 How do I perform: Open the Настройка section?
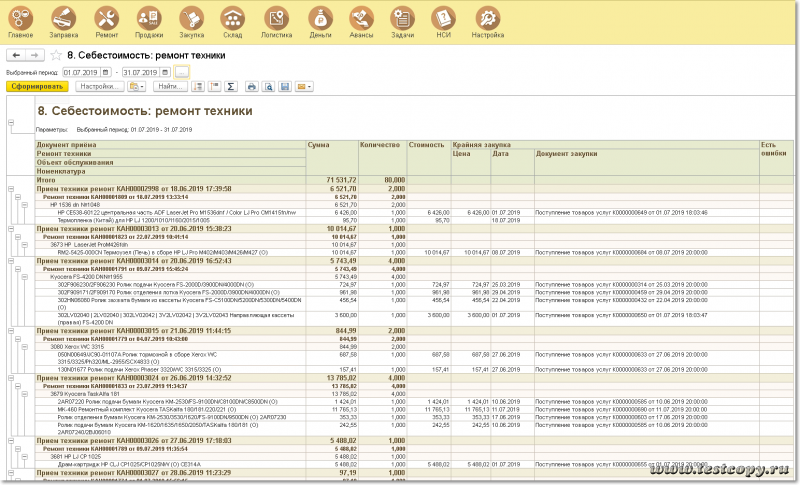[488, 23]
